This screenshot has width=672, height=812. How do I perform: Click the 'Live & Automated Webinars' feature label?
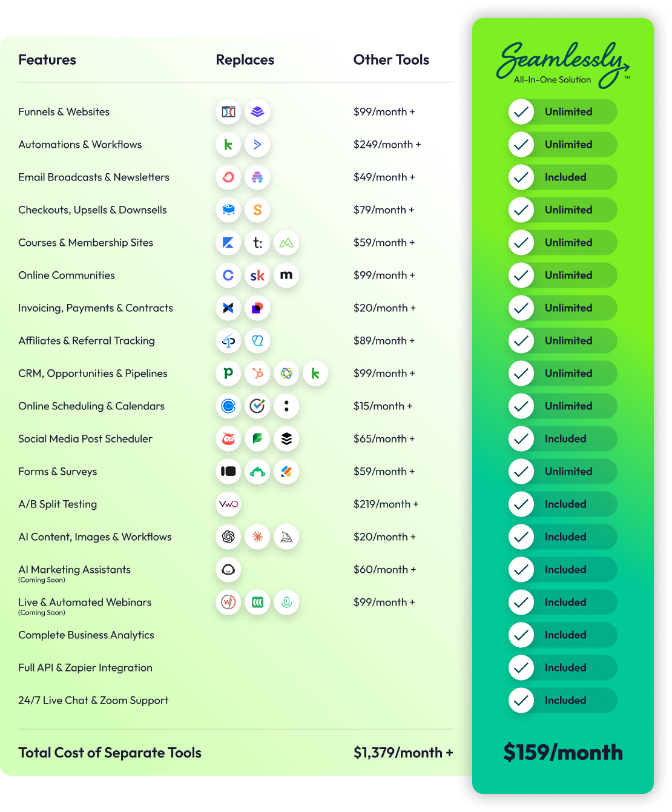pos(85,602)
